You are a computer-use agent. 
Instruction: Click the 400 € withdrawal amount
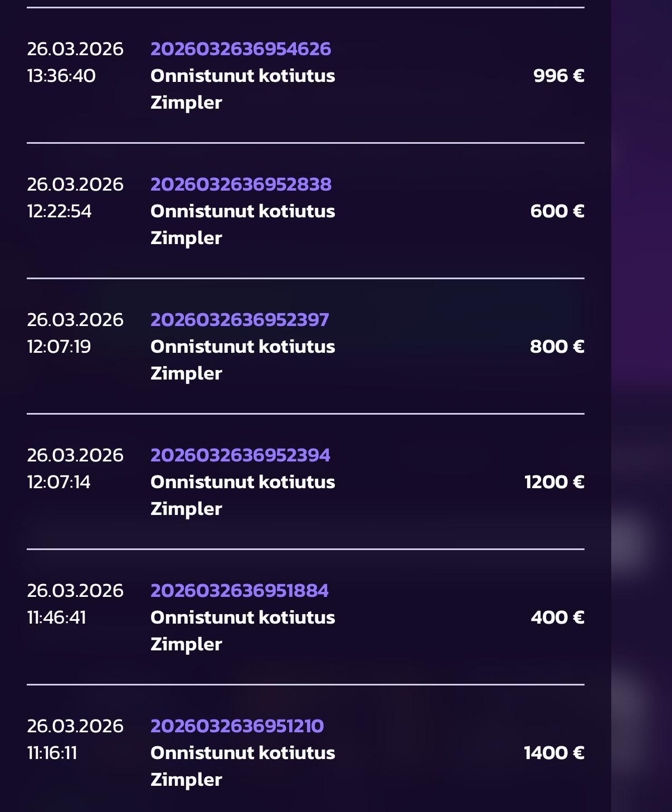pyautogui.click(x=557, y=617)
